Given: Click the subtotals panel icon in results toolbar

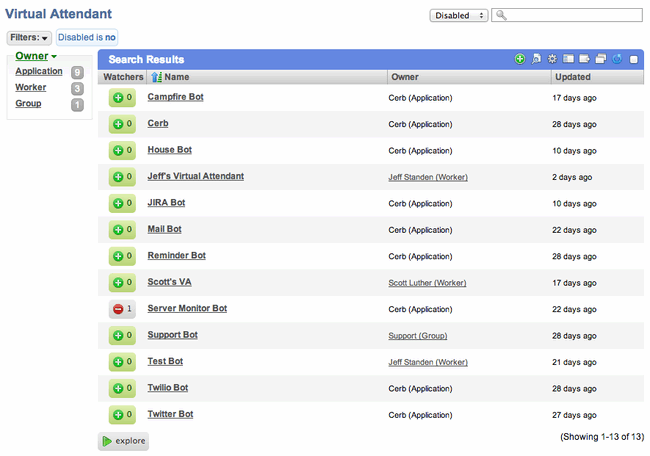Looking at the screenshot, I should tap(568, 59).
